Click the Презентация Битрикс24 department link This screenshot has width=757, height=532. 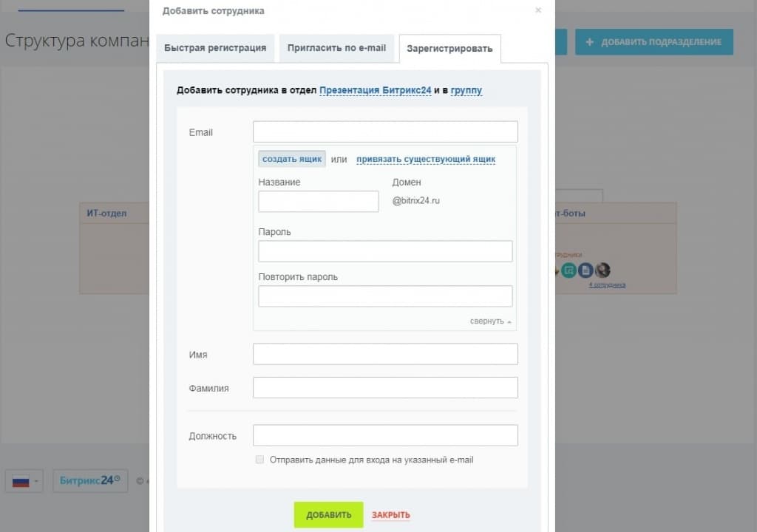pos(375,90)
